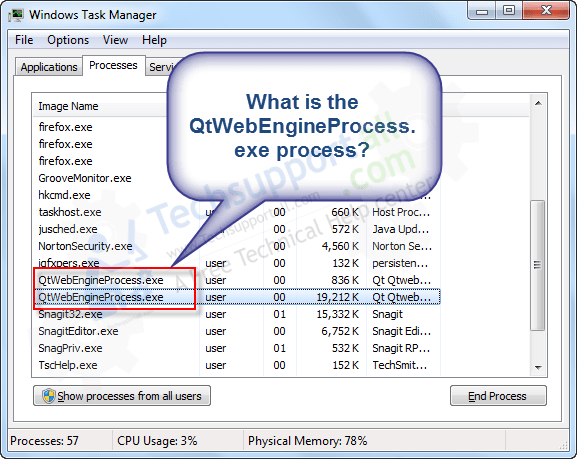Screen dimensions: 577x459
Task: Select the NortonSecurity.exe process
Action: click(237, 246)
